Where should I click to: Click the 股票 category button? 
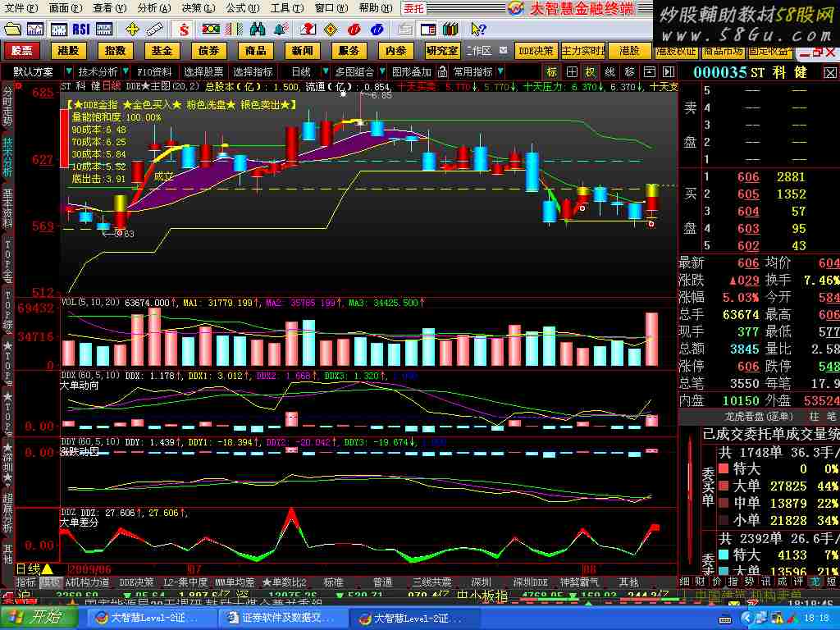22,50
